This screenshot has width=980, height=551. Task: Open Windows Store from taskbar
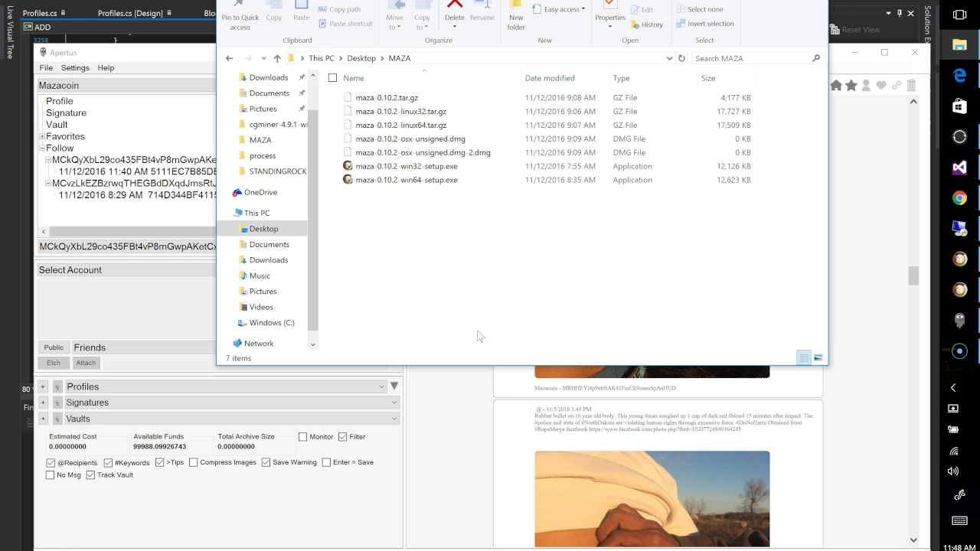pyautogui.click(x=959, y=106)
